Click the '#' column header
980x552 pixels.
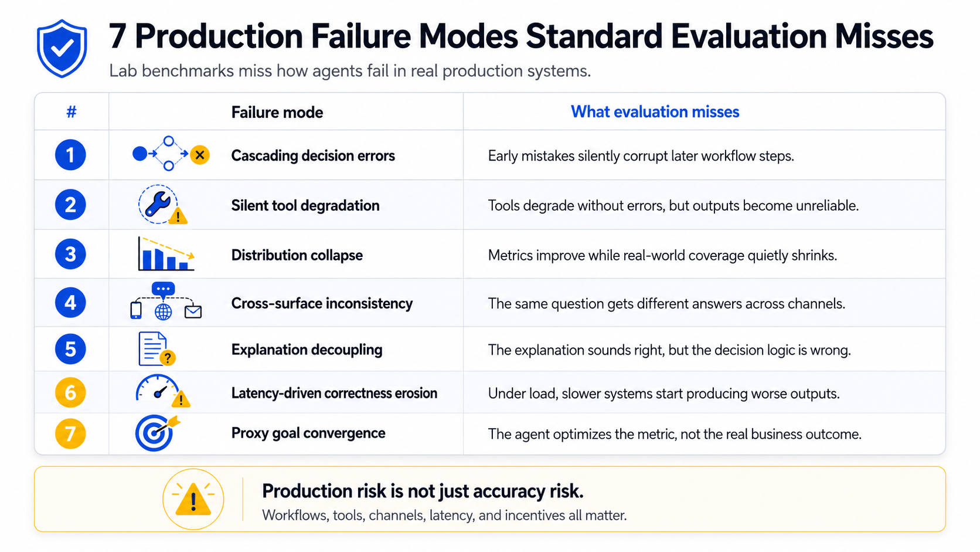tap(72, 111)
